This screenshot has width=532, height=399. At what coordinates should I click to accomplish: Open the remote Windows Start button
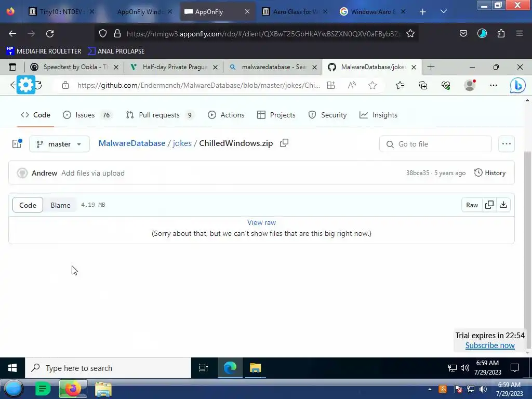12,368
